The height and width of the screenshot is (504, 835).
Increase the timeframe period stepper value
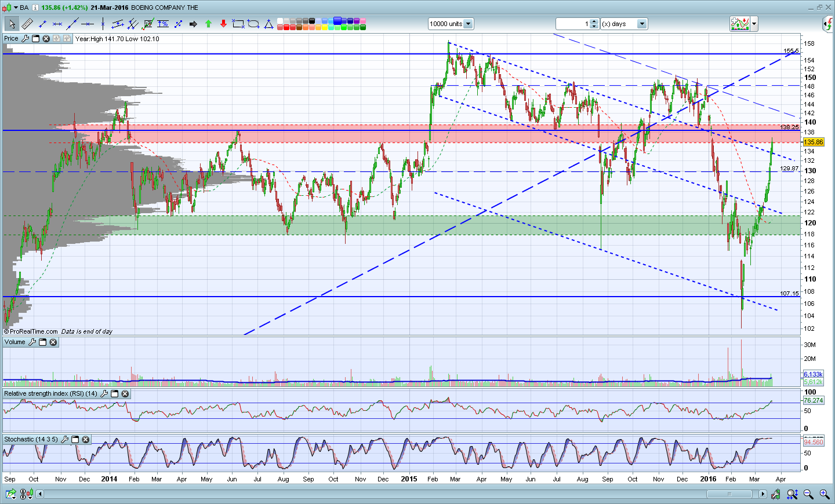(594, 21)
